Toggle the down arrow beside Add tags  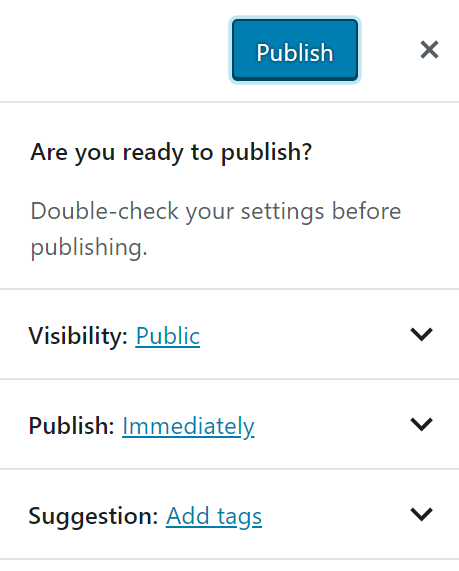click(x=421, y=514)
